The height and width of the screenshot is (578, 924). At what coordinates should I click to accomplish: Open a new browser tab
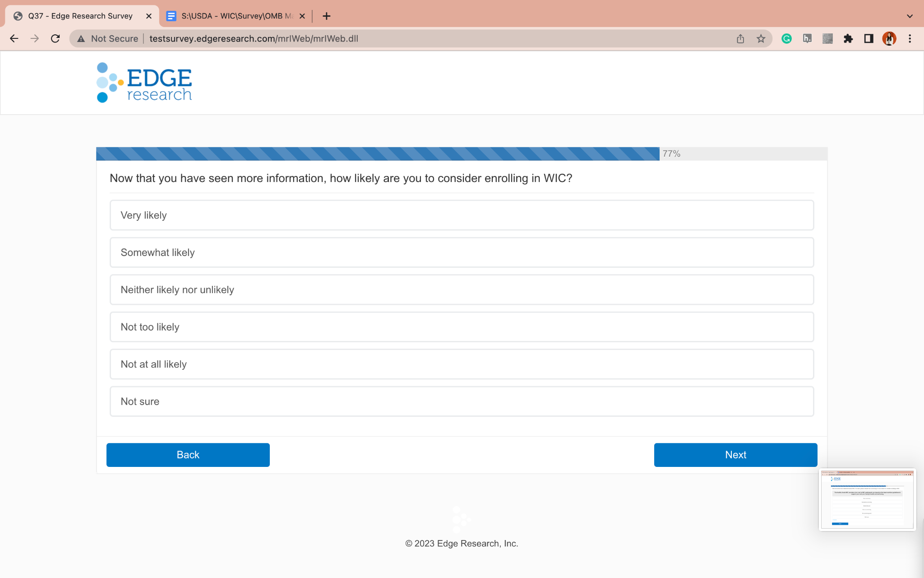pyautogui.click(x=327, y=16)
